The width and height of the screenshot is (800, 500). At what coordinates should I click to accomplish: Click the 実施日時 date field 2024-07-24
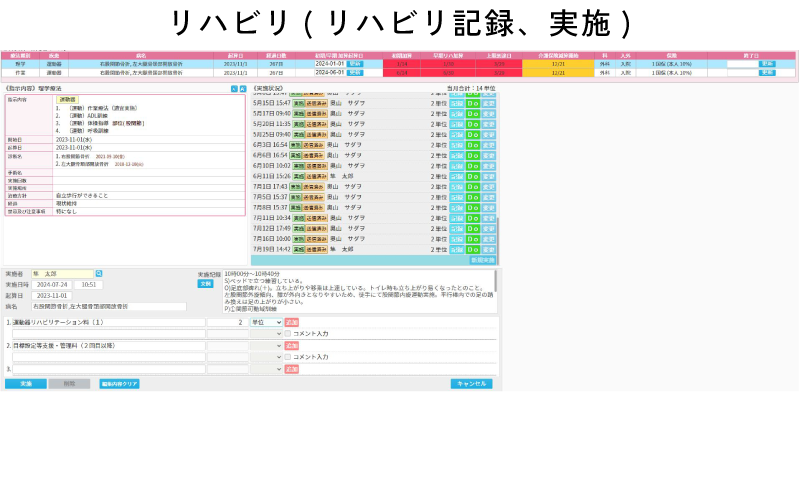(x=50, y=284)
